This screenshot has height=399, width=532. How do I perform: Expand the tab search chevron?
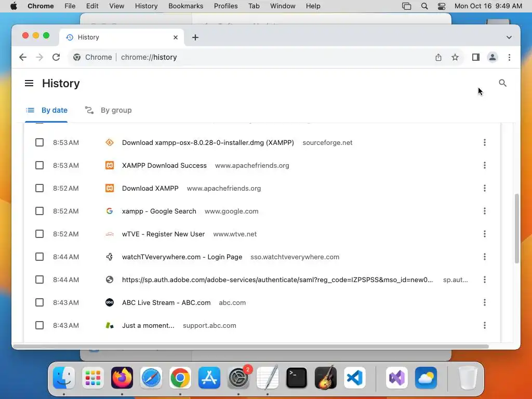click(509, 37)
